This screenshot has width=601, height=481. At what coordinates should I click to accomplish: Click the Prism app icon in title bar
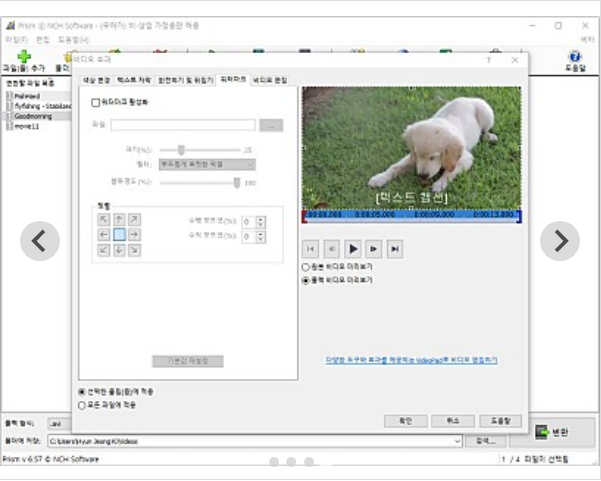coord(10,25)
